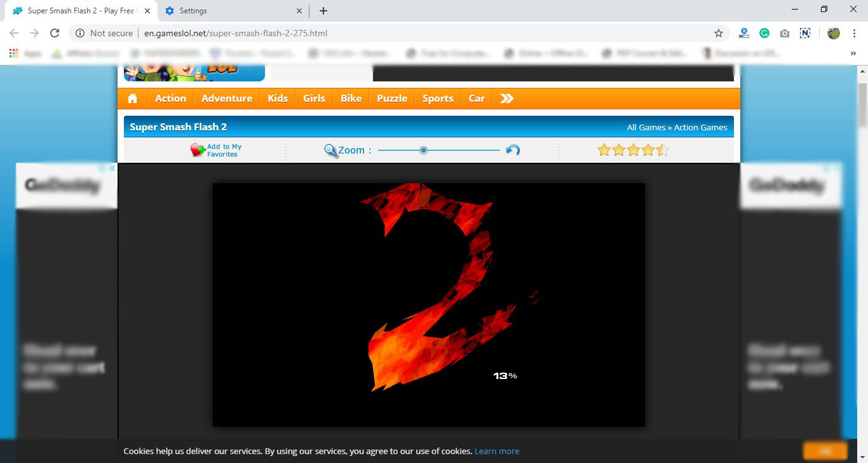Open Chrome three-dot menu
Screen dimensions: 868x463
tap(854, 33)
